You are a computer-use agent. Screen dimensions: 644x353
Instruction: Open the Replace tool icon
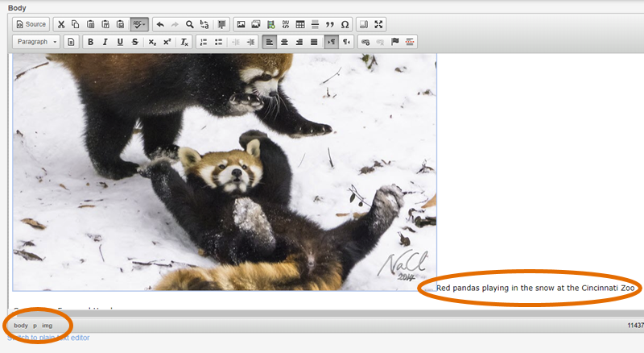pos(204,24)
